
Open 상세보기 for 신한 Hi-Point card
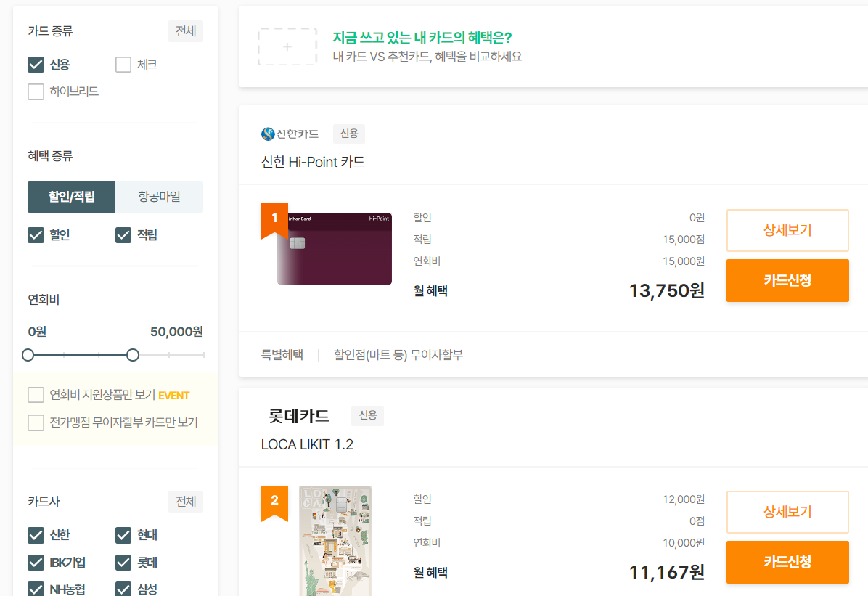click(x=787, y=230)
